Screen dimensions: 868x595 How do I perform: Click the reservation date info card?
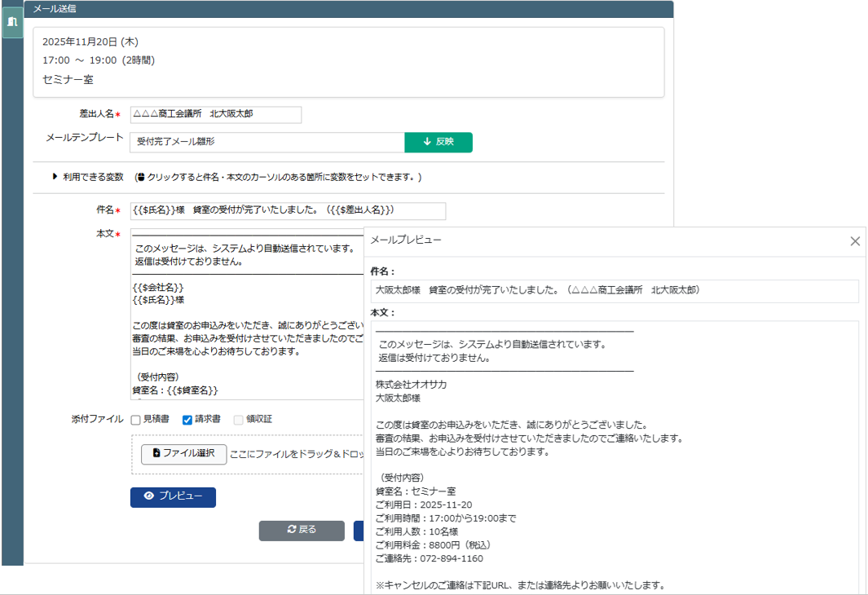pos(348,61)
